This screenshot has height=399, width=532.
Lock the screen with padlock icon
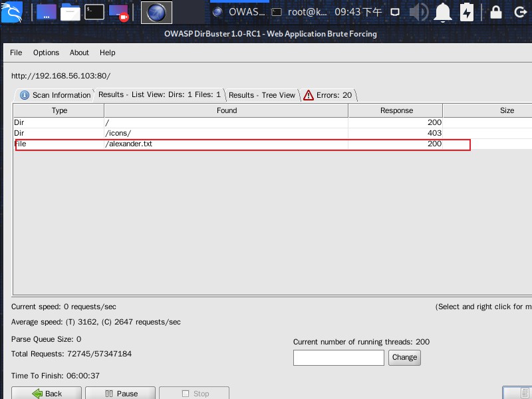(496, 12)
